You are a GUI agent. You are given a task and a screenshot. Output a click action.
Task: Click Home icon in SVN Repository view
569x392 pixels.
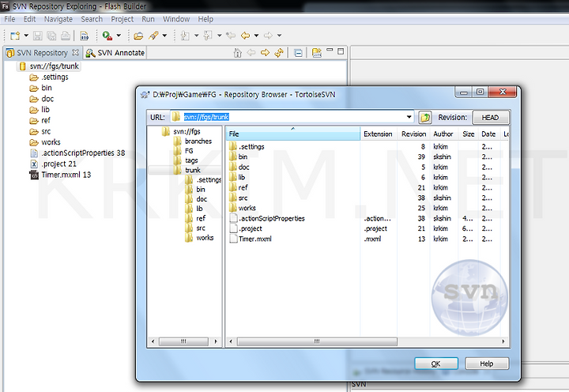point(238,53)
